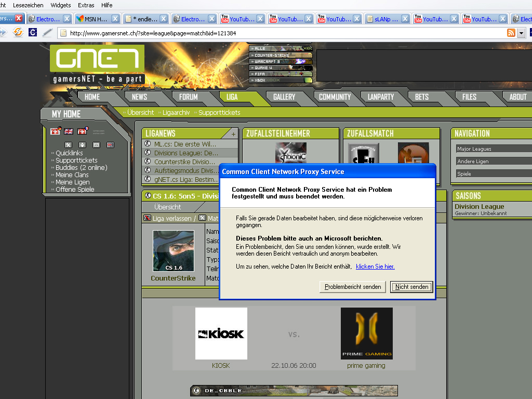The height and width of the screenshot is (399, 532).
Task: Open the Lesezeichen menu
Action: tap(28, 5)
